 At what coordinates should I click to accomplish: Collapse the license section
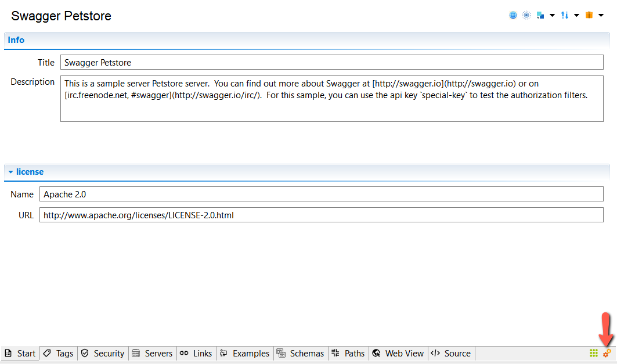(x=10, y=172)
